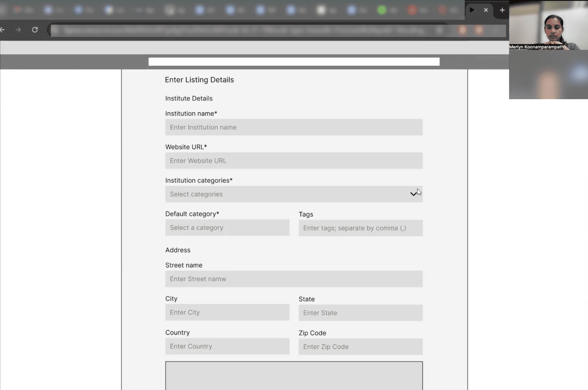Click the Enter City field
The width and height of the screenshot is (588, 390).
[227, 312]
